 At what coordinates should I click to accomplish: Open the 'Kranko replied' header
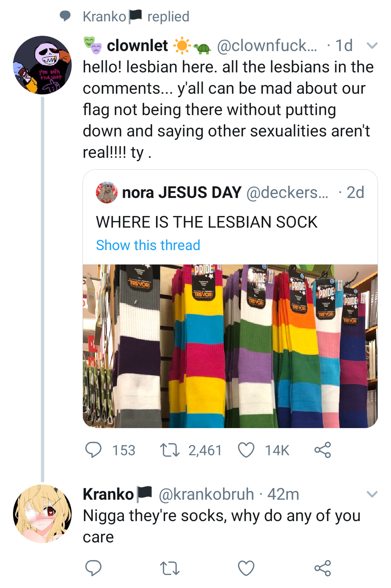pyautogui.click(x=136, y=16)
